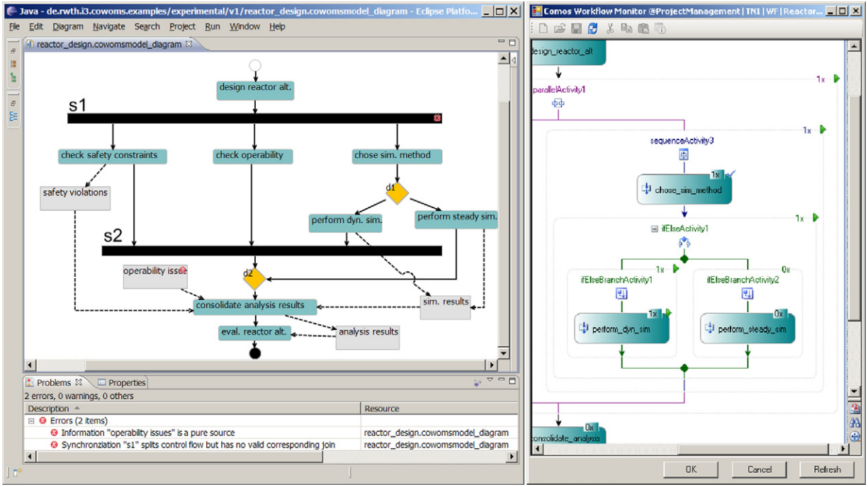Image resolution: width=868 pixels, height=487 pixels.
Task: Create a new workflow via the blank page icon
Action: pyautogui.click(x=543, y=28)
